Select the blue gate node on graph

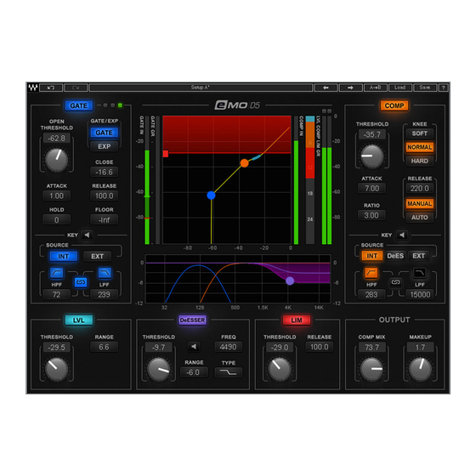tap(212, 195)
